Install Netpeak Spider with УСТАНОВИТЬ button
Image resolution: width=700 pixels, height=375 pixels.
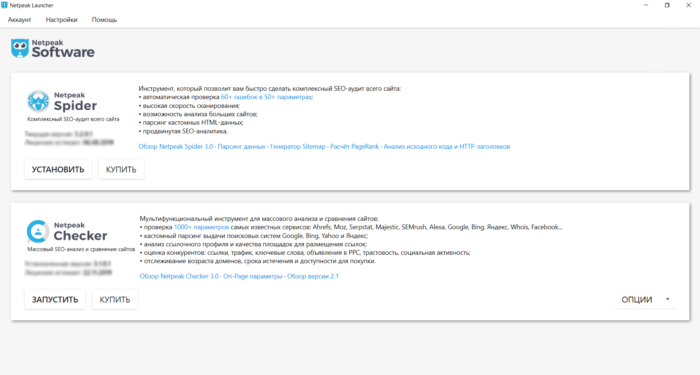click(58, 170)
